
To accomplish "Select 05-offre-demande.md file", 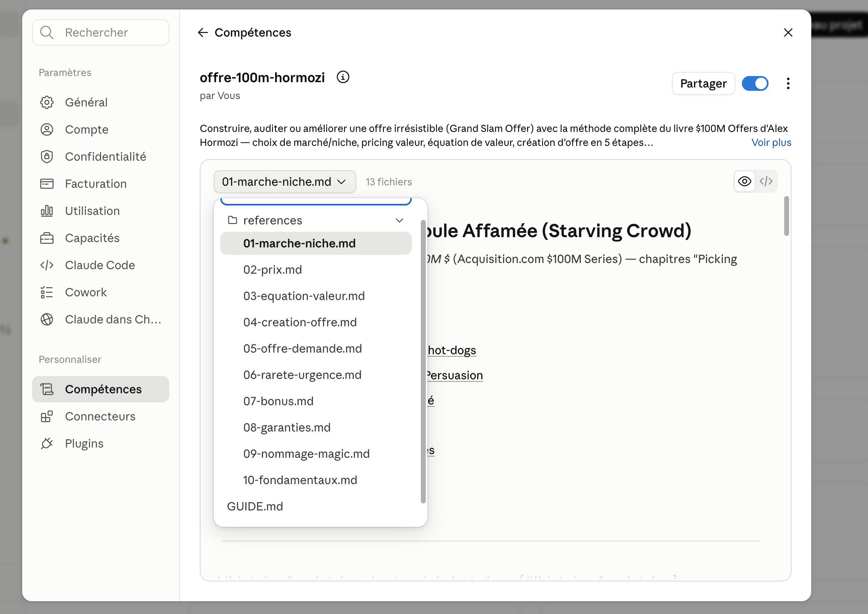I will pyautogui.click(x=316, y=349).
